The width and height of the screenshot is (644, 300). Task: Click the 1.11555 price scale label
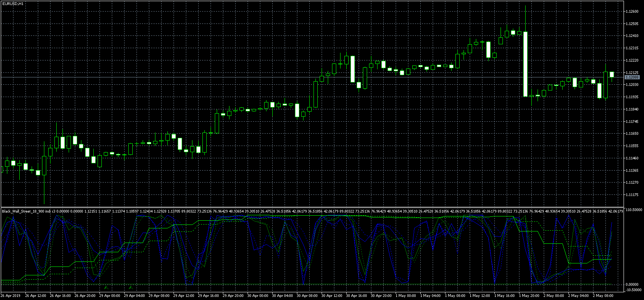coord(633,146)
